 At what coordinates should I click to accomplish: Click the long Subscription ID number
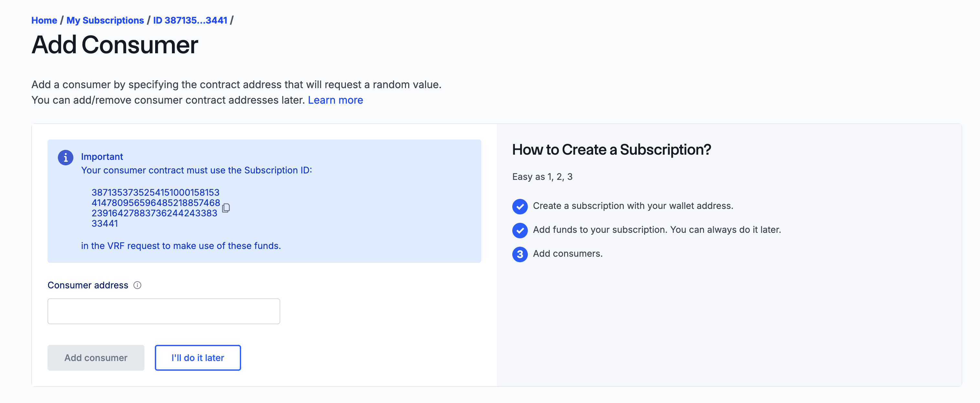[x=155, y=208]
